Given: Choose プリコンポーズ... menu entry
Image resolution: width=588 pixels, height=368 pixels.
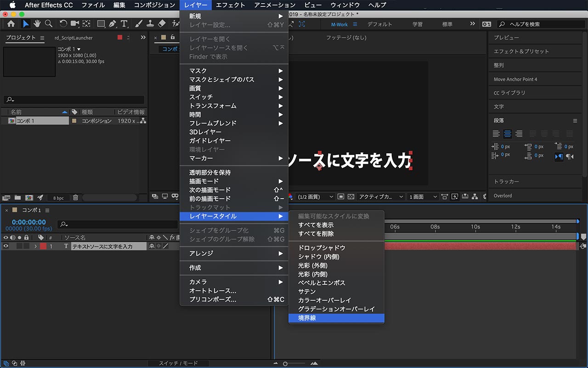Looking at the screenshot, I should pyautogui.click(x=234, y=299).
